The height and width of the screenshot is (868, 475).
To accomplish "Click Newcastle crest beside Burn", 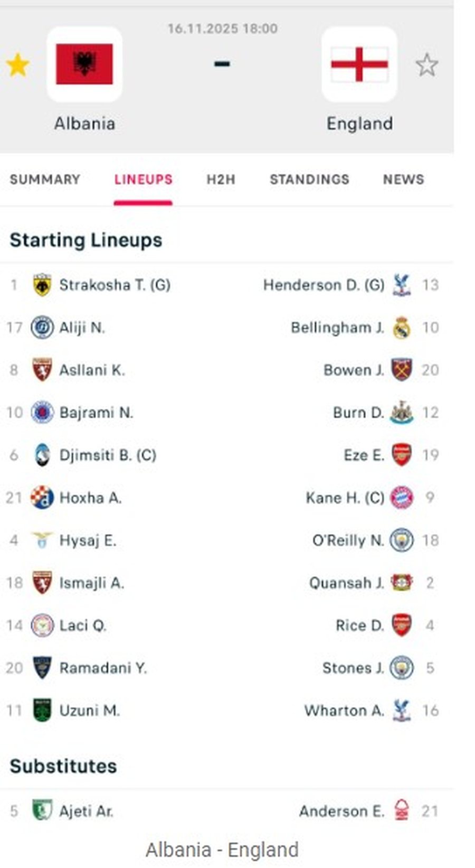I will click(402, 413).
